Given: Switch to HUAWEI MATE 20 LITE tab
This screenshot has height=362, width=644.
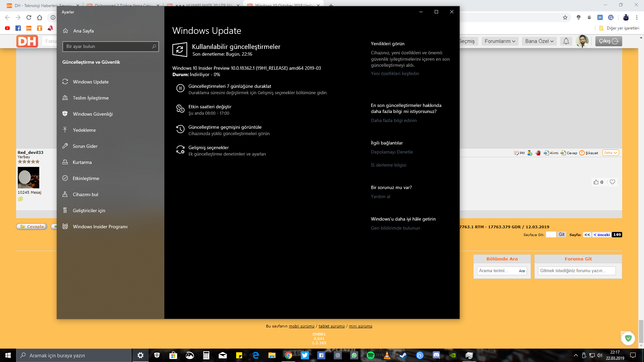Looking at the screenshot, I should 203,5.
